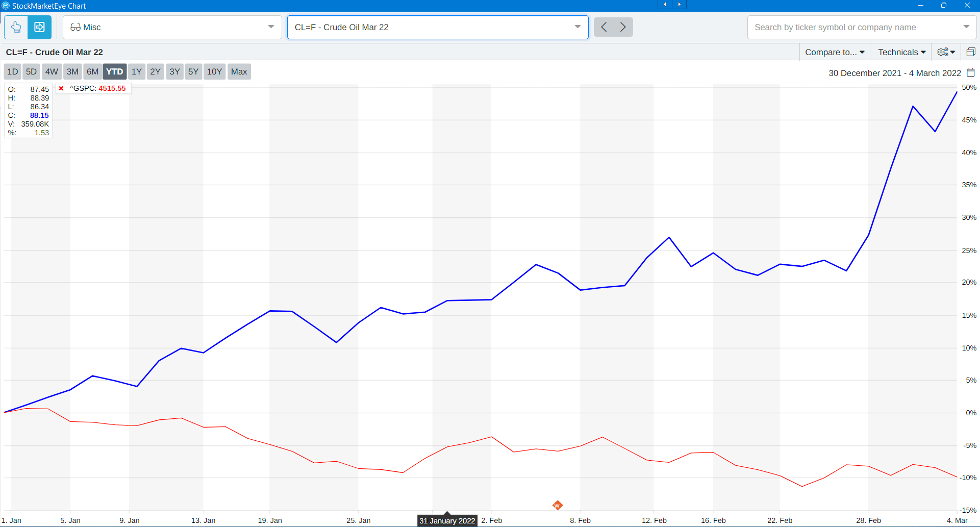Open the Compare to... menu
The height and width of the screenshot is (527, 980).
coord(835,52)
